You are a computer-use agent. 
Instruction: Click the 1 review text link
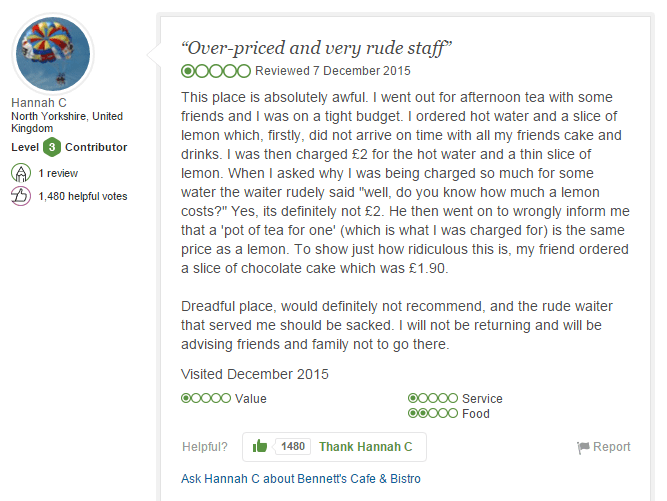[x=58, y=173]
